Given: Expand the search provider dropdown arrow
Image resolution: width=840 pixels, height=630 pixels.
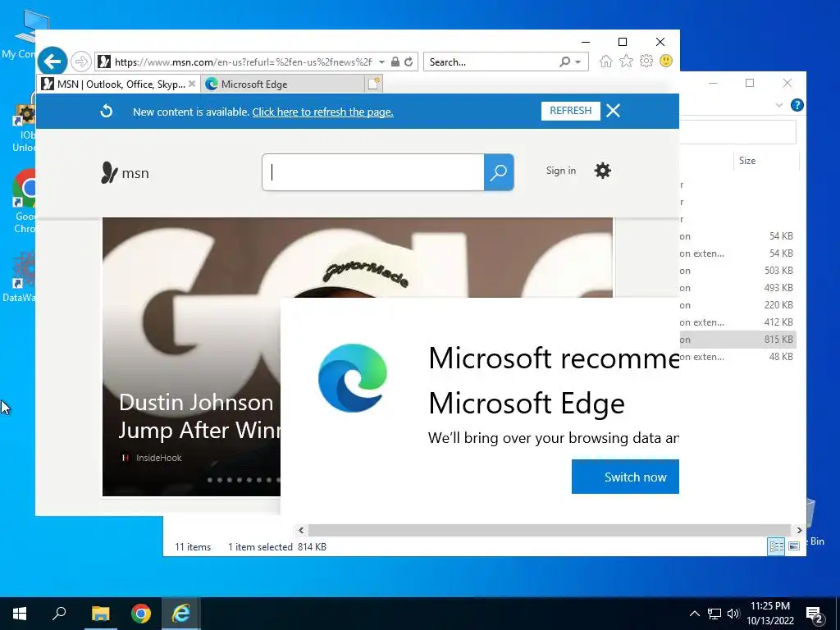Looking at the screenshot, I should (578, 62).
